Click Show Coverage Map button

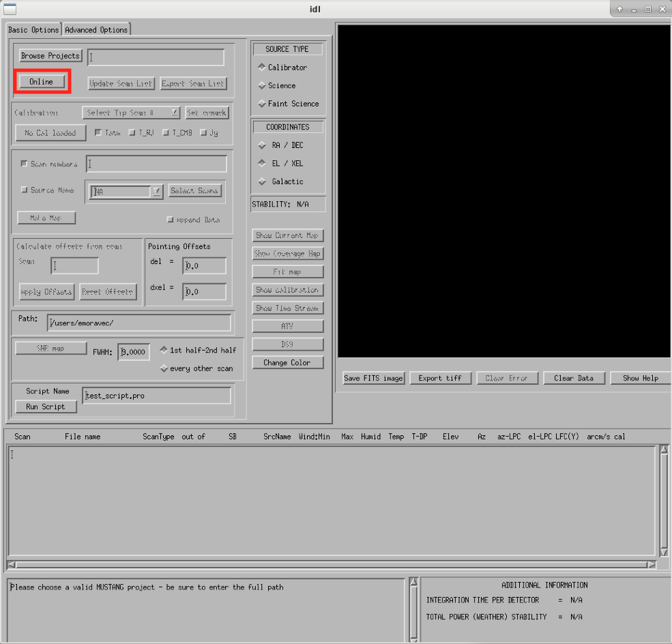pyautogui.click(x=288, y=254)
